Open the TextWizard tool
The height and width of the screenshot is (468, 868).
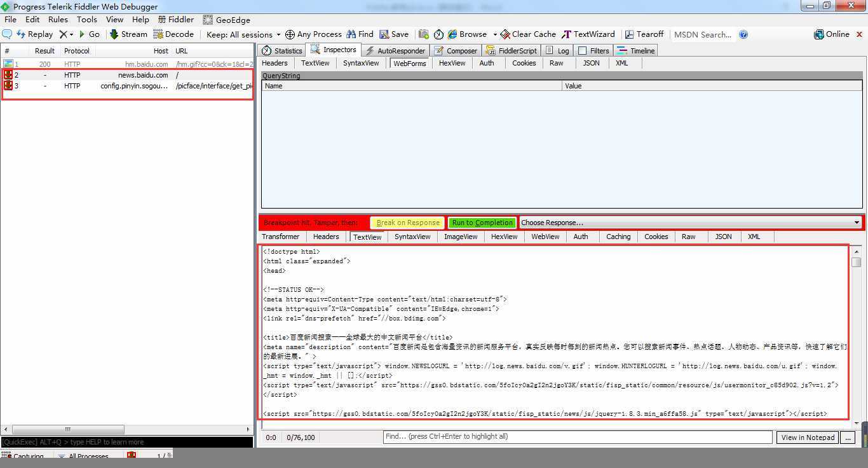(x=588, y=34)
